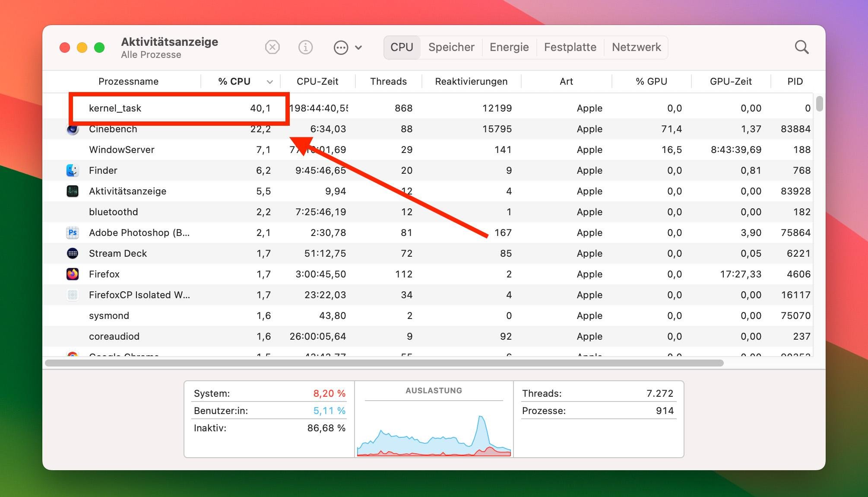Close the window with red button
This screenshot has height=497, width=868.
tap(65, 48)
